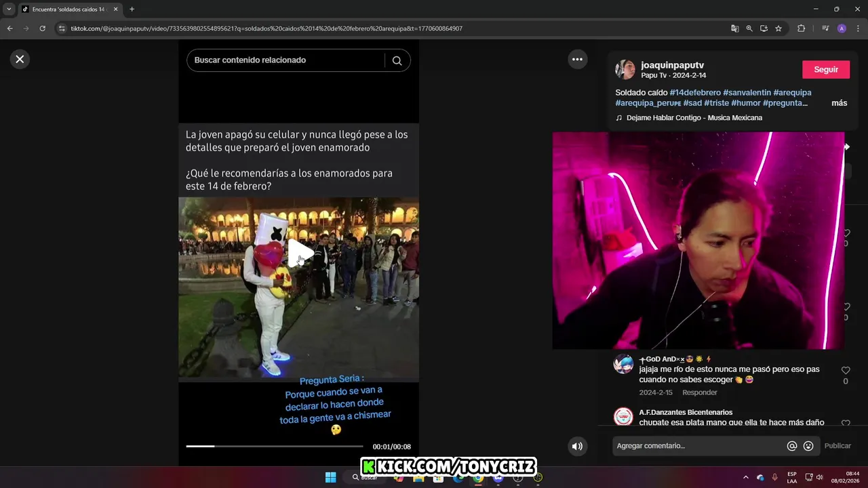Image resolution: width=868 pixels, height=488 pixels.
Task: Open the three-dots more options menu beside video
Action: (x=577, y=59)
